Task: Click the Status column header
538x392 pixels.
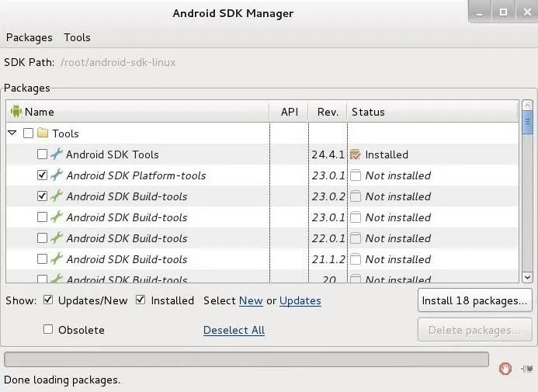Action: tap(432, 112)
